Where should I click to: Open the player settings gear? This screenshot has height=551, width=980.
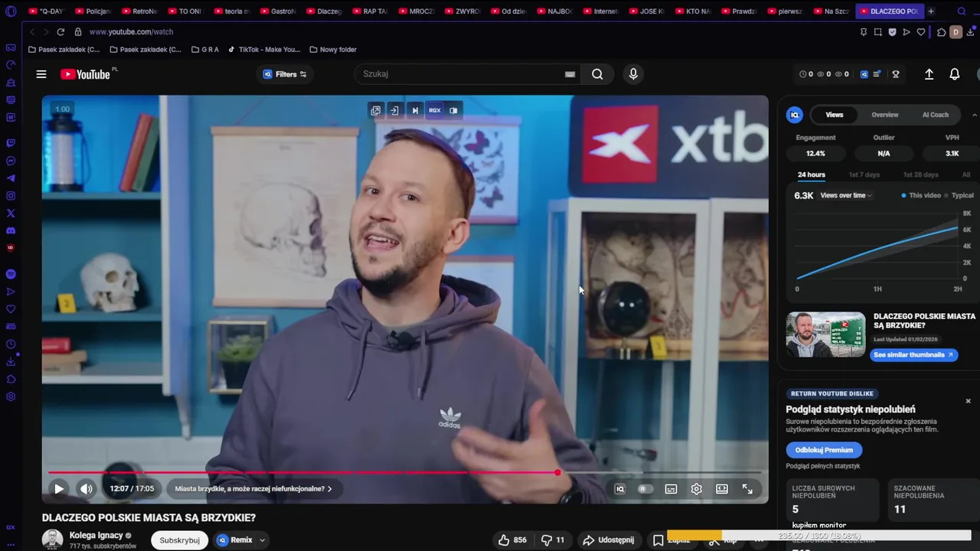tap(697, 489)
